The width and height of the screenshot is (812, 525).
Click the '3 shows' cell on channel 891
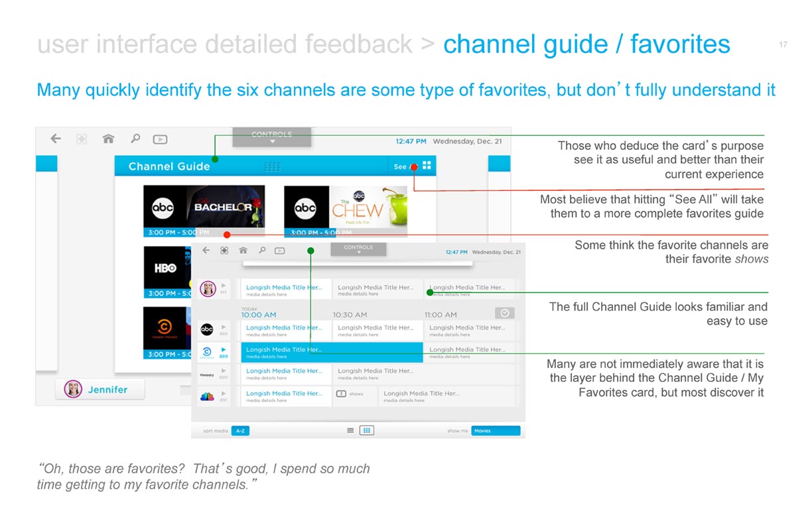coord(354,396)
